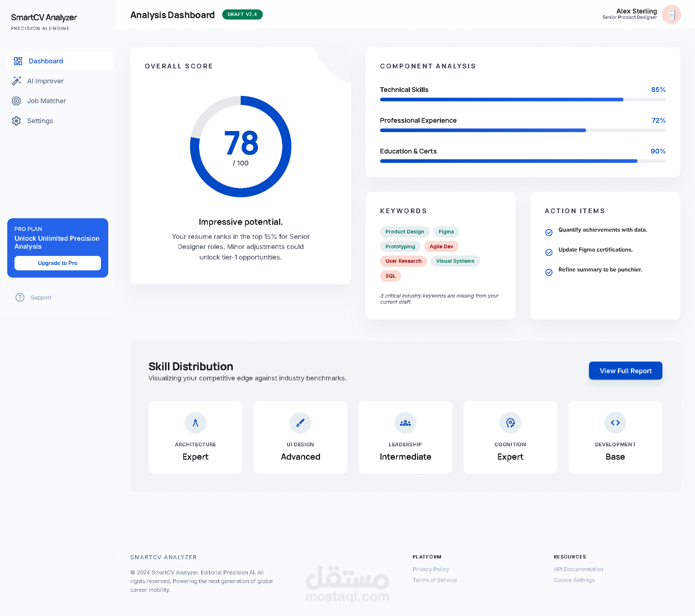Click the Settings gear icon

pyautogui.click(x=16, y=121)
